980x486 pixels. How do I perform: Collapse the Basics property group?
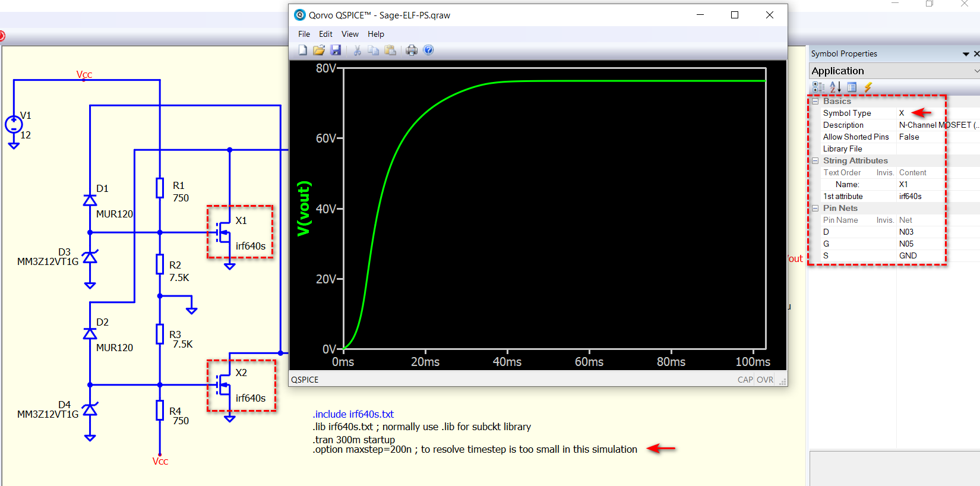(815, 102)
